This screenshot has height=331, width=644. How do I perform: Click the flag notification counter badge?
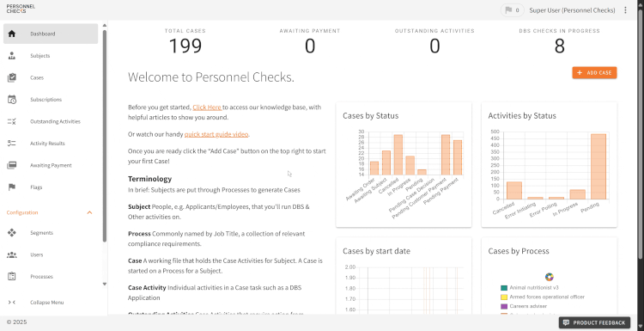[512, 10]
